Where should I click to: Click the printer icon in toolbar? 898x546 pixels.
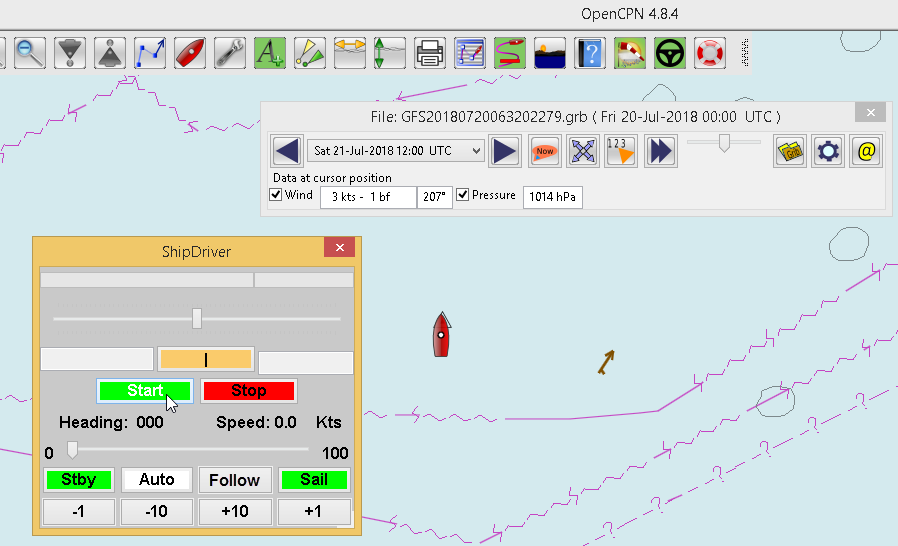pyautogui.click(x=430, y=52)
